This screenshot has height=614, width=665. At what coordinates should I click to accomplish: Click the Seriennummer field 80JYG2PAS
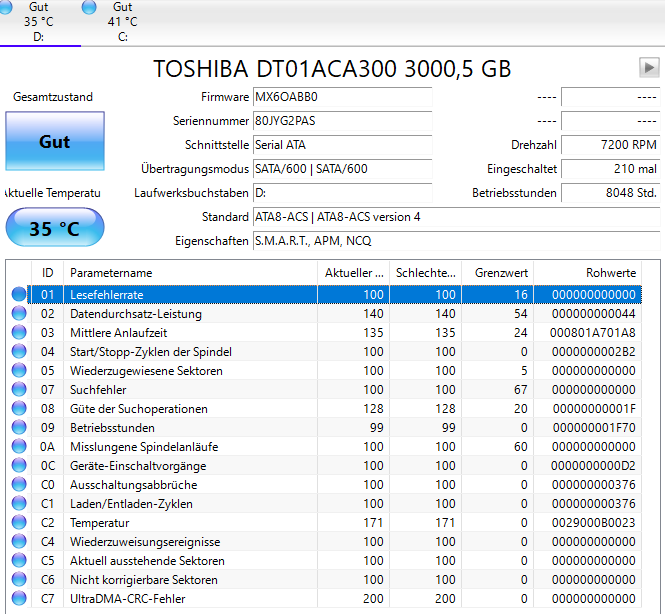coord(342,121)
